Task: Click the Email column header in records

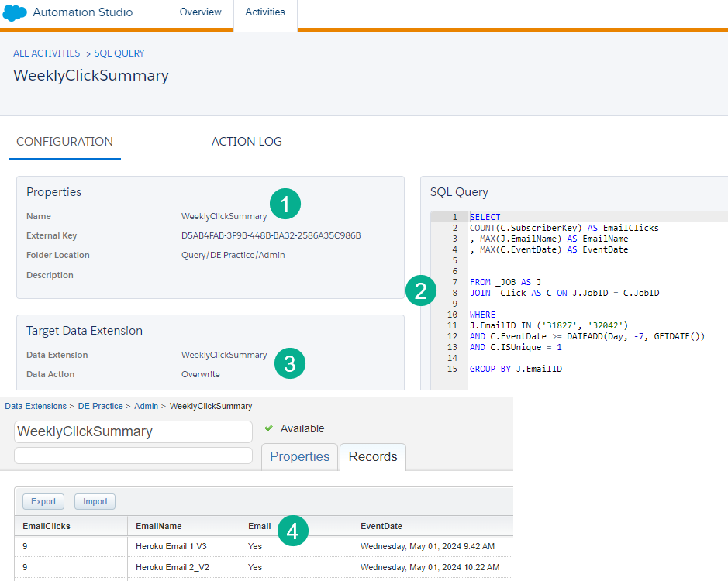Action: tap(260, 526)
